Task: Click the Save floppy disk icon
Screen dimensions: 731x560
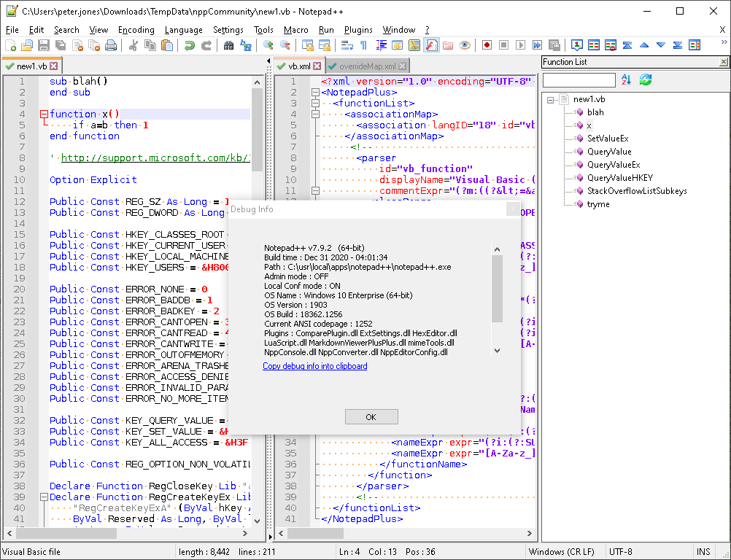Action: pyautogui.click(x=44, y=45)
